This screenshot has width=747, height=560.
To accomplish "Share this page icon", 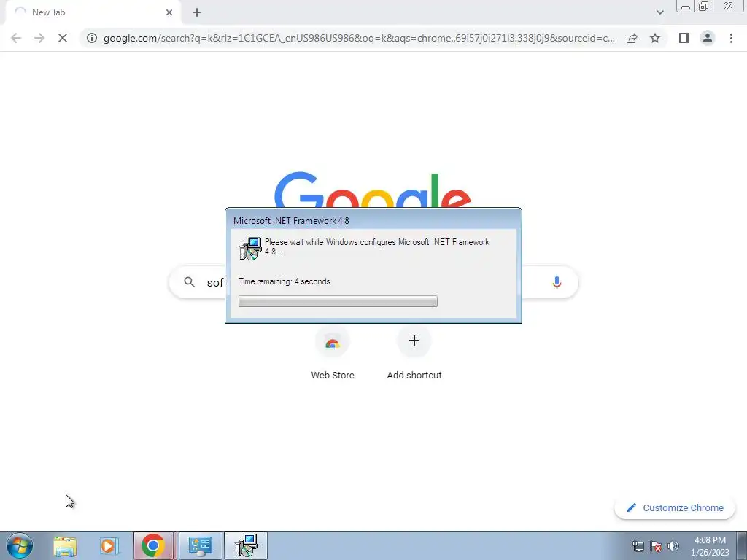I will click(x=632, y=38).
